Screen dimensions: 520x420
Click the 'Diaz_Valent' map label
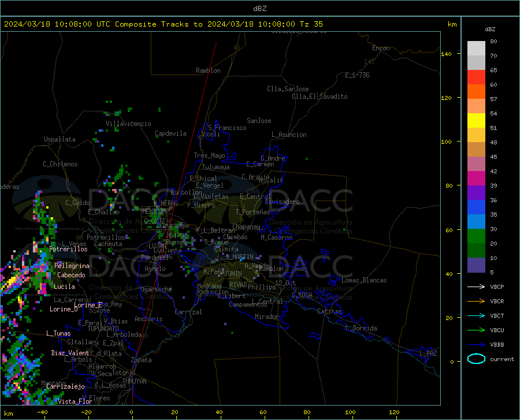click(x=70, y=353)
